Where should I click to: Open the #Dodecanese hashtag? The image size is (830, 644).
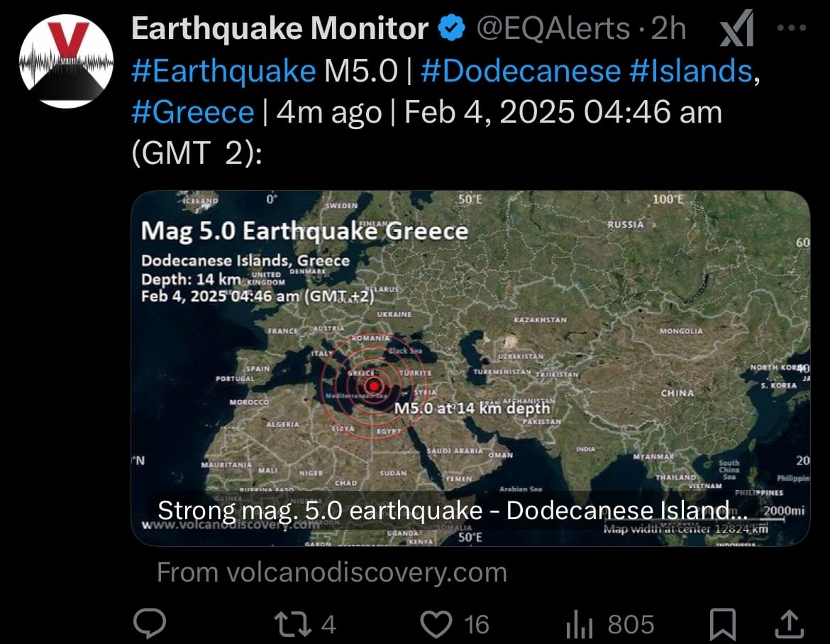pos(520,71)
